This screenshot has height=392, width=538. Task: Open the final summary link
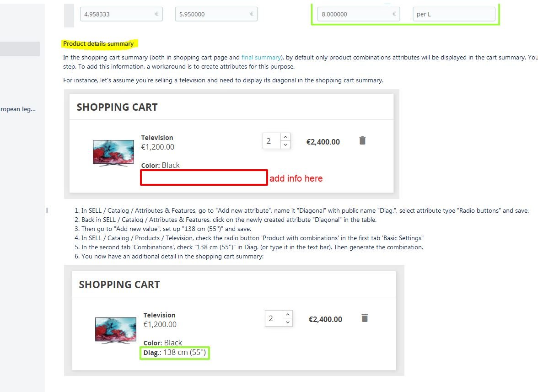point(261,57)
